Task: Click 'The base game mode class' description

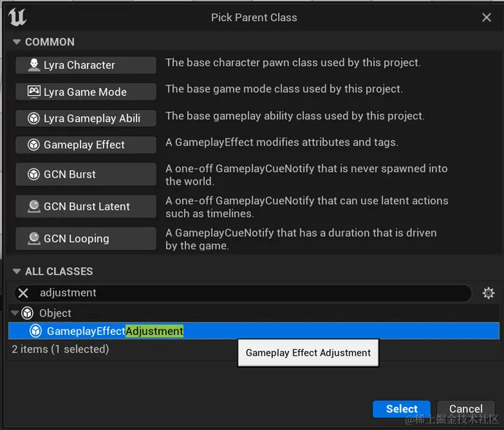Action: pyautogui.click(x=283, y=89)
